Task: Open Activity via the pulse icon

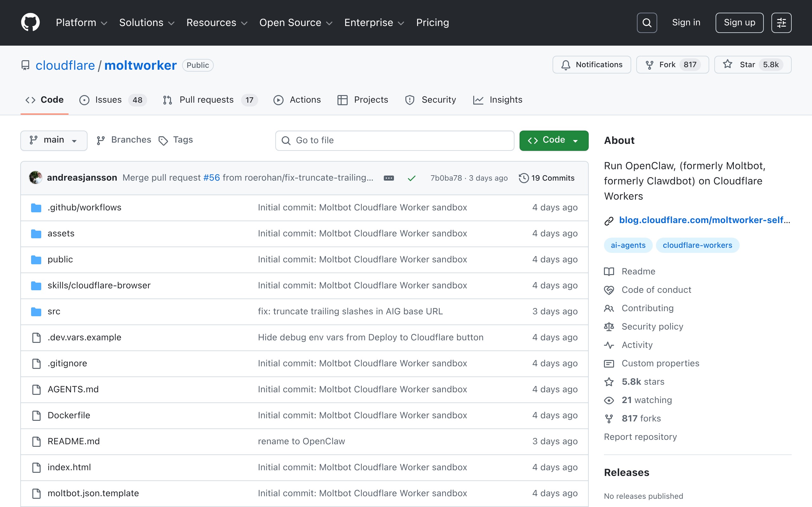Action: 637,345
